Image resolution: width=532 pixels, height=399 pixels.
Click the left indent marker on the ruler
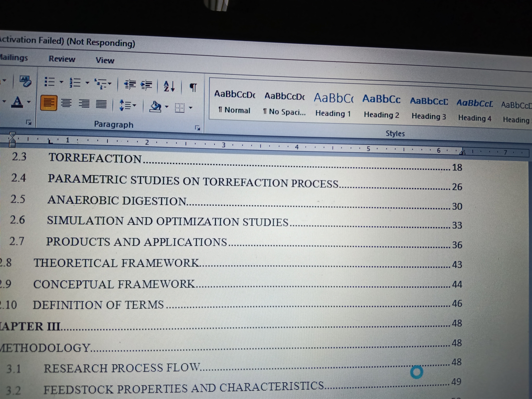pyautogui.click(x=12, y=139)
